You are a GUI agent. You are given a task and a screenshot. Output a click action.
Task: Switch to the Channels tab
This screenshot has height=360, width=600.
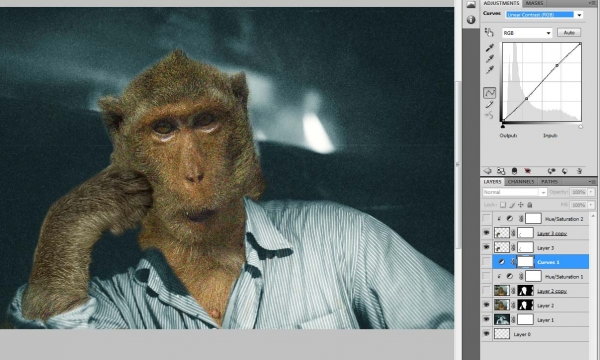pos(521,181)
